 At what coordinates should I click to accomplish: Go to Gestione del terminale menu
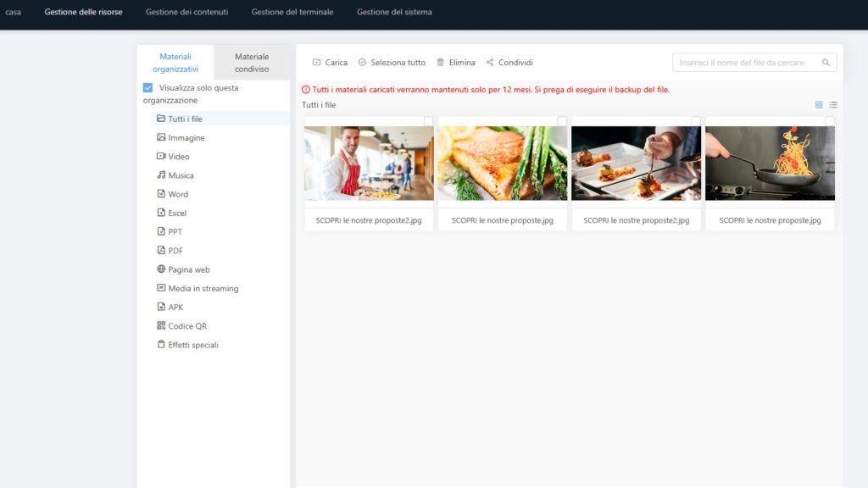coord(292,12)
